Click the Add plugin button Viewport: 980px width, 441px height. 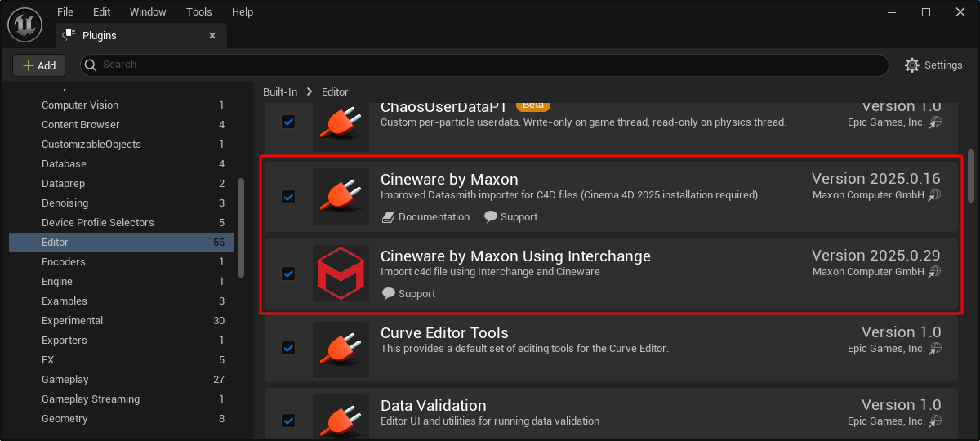[39, 65]
